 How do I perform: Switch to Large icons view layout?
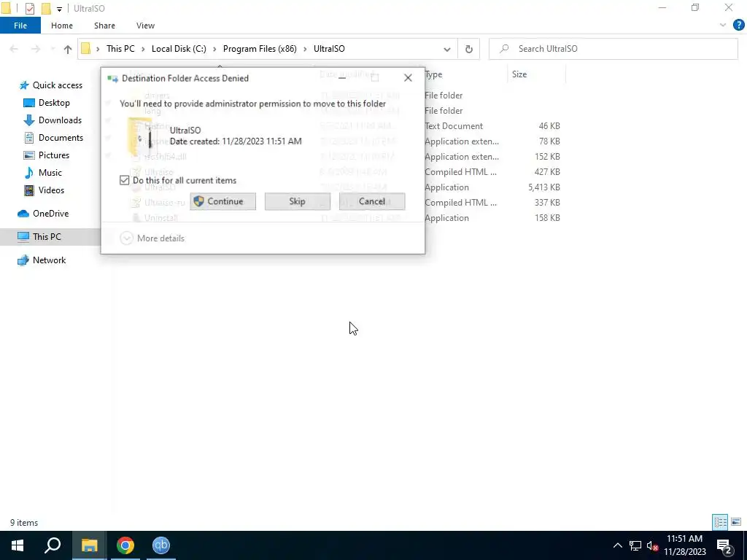tap(736, 522)
